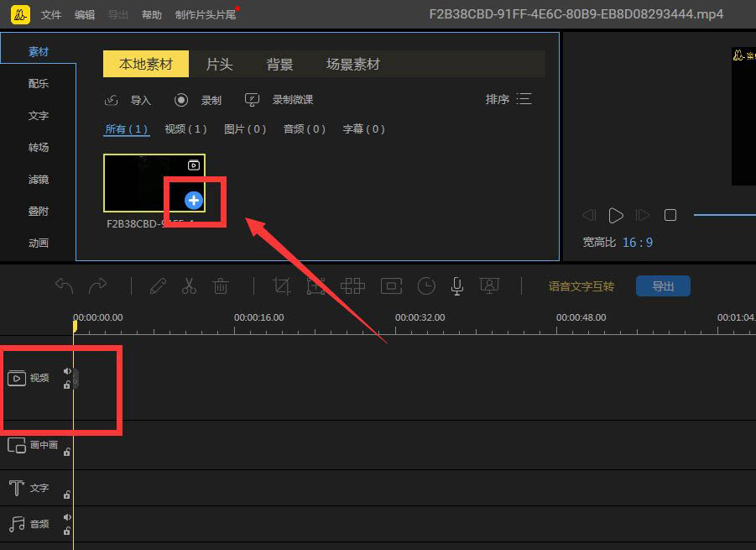Open the 排序 sort list

pos(508,99)
